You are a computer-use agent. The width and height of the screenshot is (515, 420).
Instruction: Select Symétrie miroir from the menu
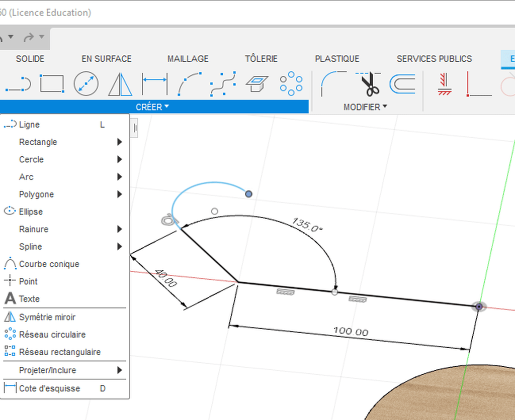pos(65,317)
